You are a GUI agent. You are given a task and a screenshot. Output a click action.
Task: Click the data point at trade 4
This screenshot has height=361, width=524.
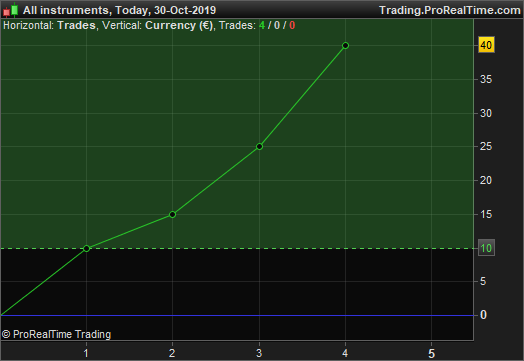(346, 45)
